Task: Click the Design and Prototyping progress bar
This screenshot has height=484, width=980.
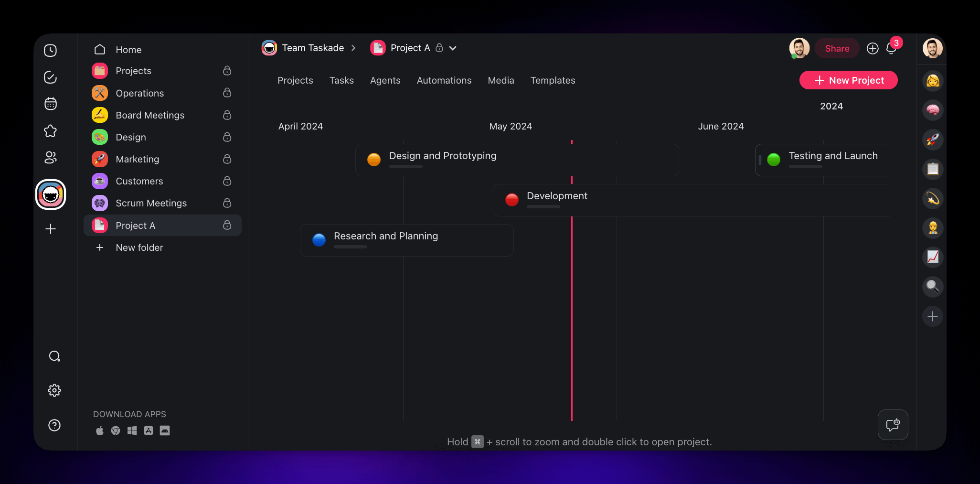Action: [x=405, y=167]
